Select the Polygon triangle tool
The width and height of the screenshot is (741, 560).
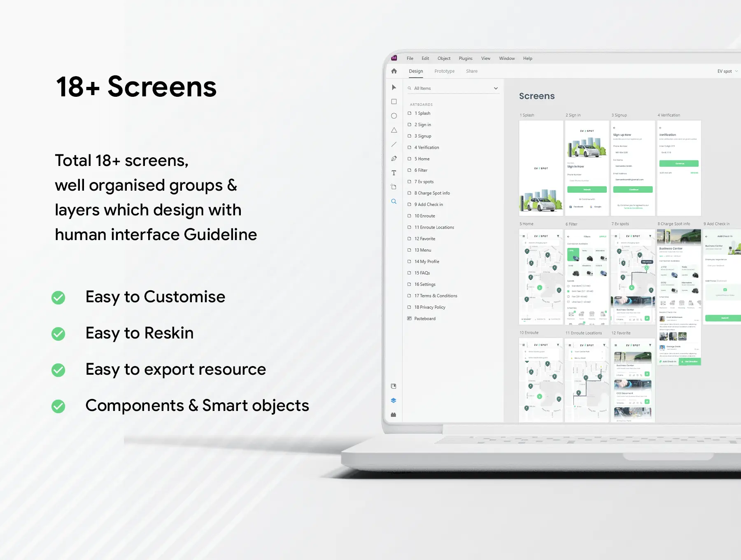[394, 130]
